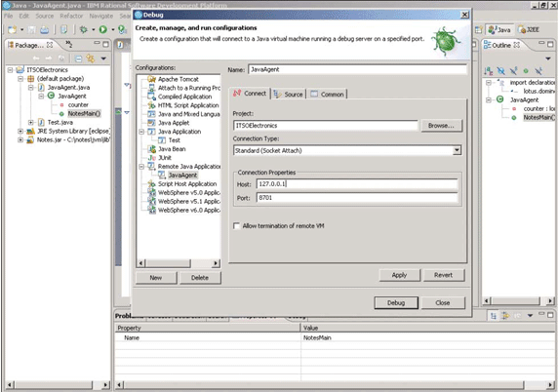Image resolution: width=558 pixels, height=392 pixels.
Task: Switch to the Java perspective
Action: [x=499, y=30]
